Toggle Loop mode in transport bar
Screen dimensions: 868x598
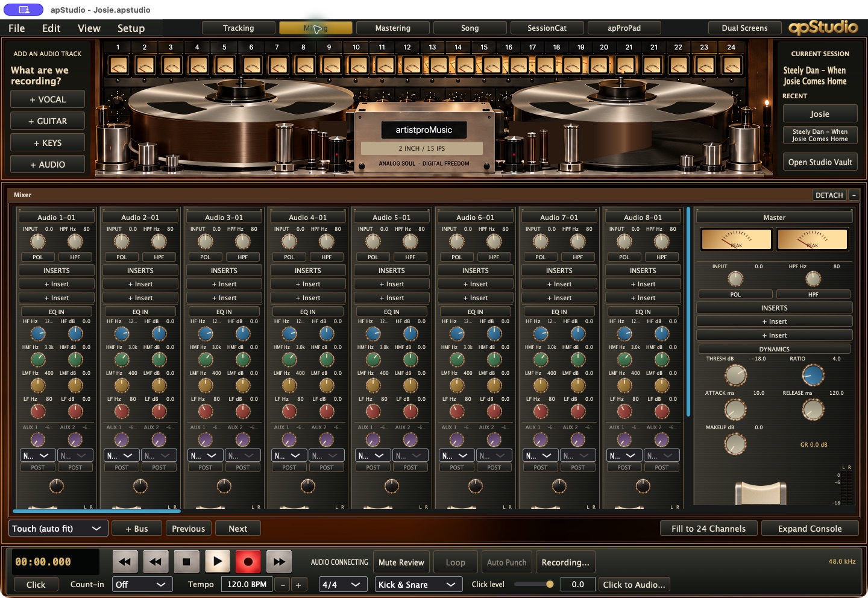tap(455, 562)
